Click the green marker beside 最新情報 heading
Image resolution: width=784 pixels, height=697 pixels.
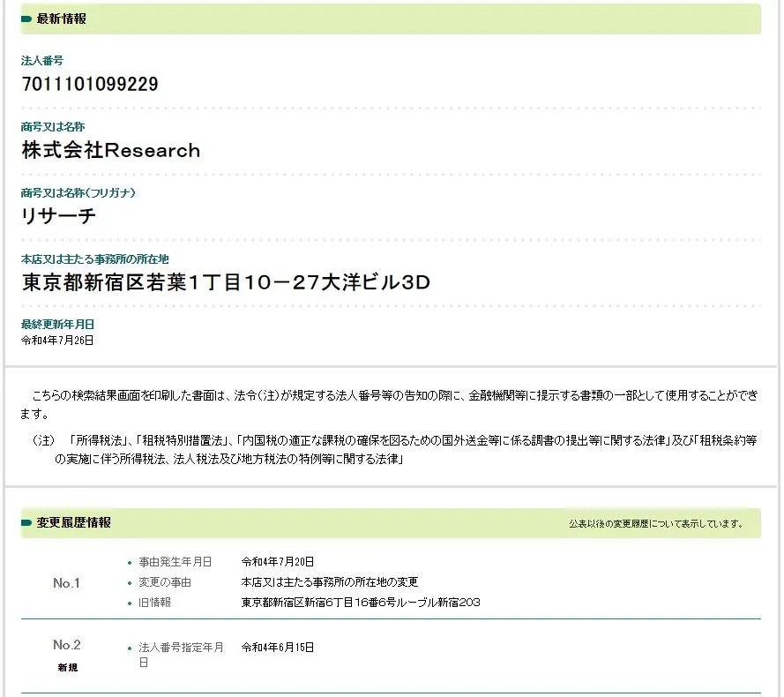26,19
